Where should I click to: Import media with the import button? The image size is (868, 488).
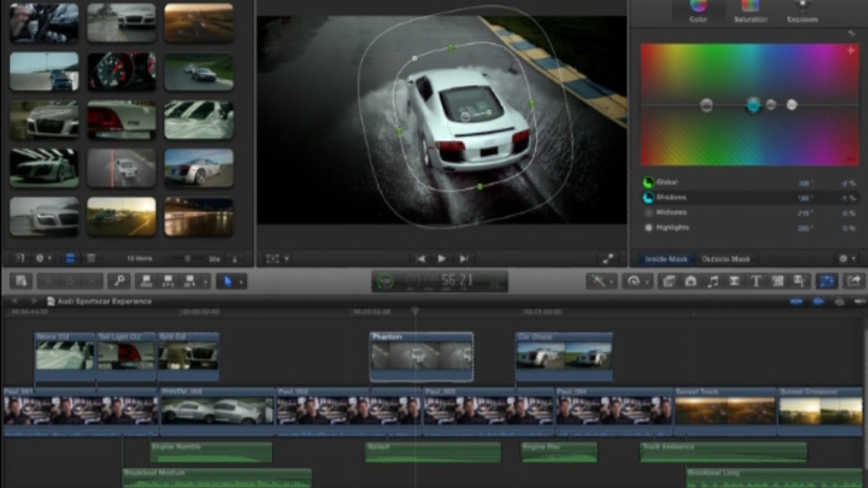tap(20, 281)
